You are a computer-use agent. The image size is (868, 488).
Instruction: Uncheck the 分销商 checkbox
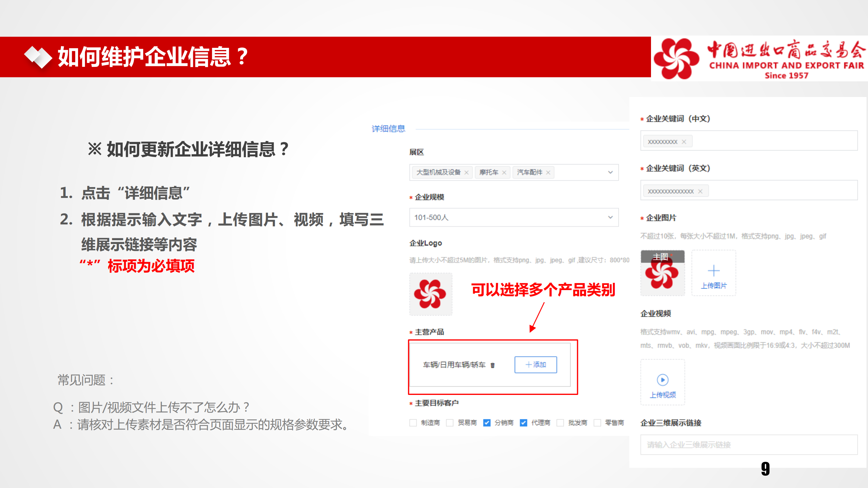tap(486, 423)
